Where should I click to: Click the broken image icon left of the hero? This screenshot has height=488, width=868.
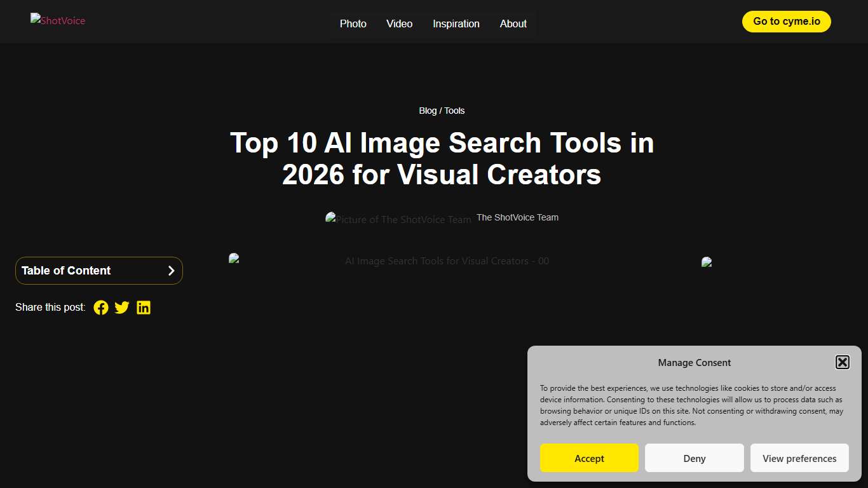tap(233, 258)
